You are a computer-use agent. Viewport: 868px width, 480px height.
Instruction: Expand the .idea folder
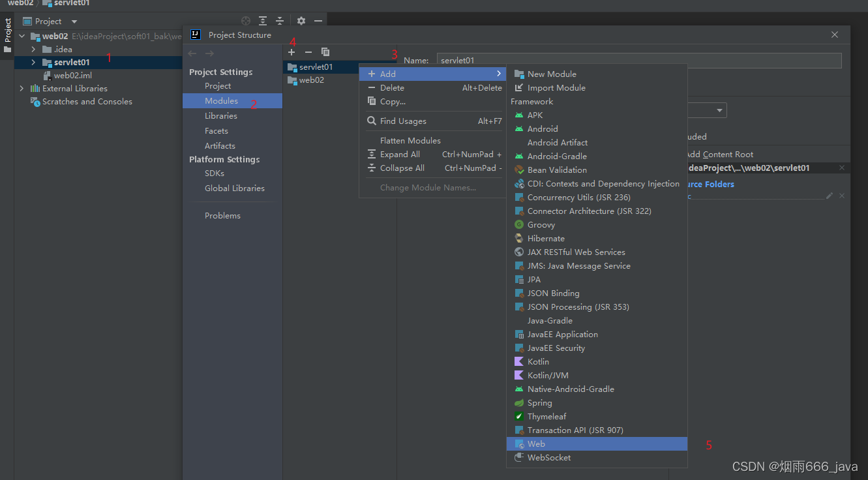click(x=33, y=50)
